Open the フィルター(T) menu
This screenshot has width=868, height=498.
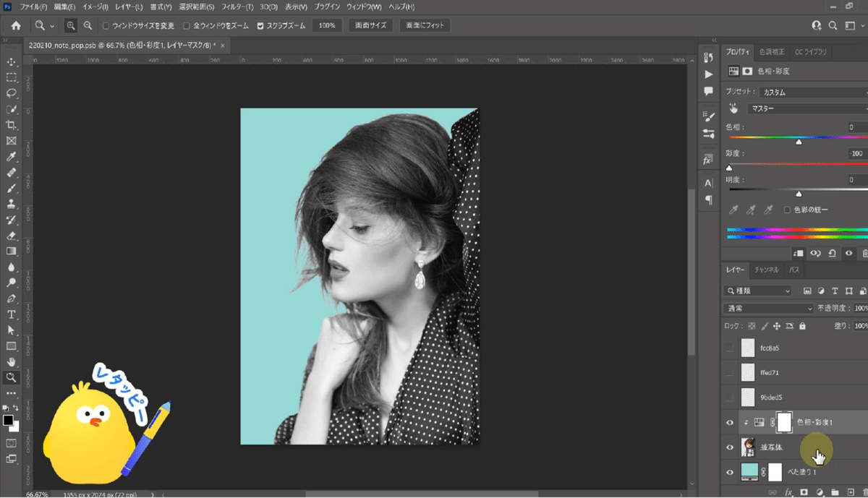point(237,7)
